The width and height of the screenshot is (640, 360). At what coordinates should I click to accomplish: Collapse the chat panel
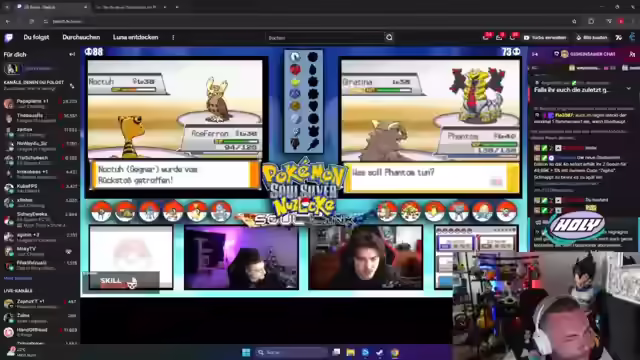(535, 54)
